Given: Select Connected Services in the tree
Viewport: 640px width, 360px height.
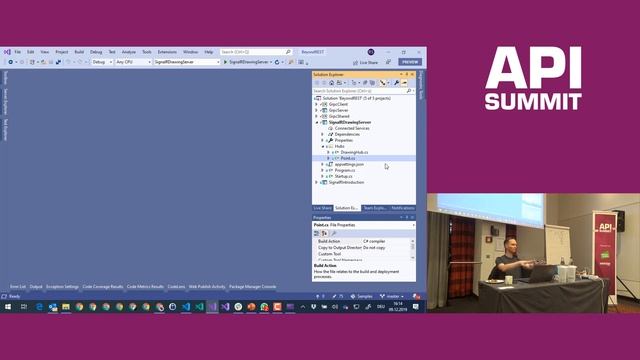Looking at the screenshot, I should pos(352,128).
